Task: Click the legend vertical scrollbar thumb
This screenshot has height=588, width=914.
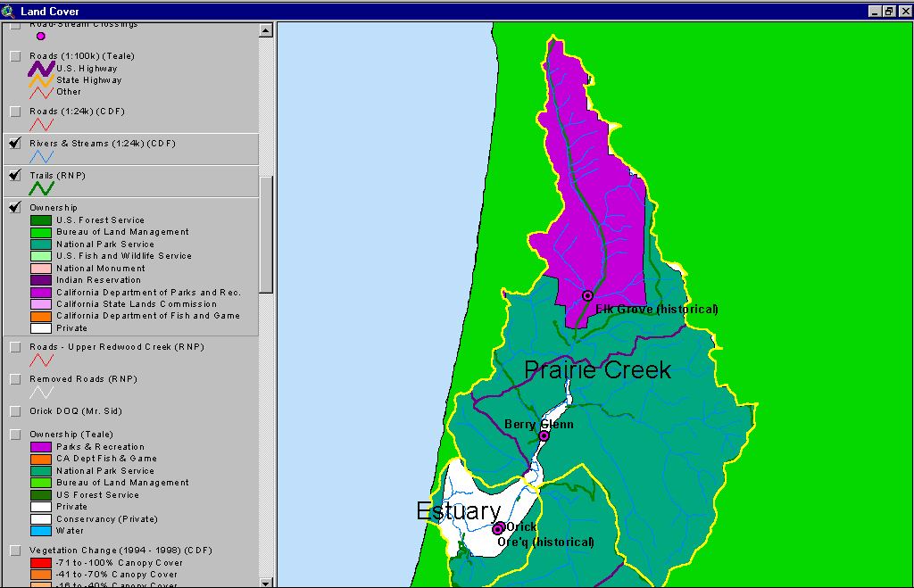Action: click(266, 235)
